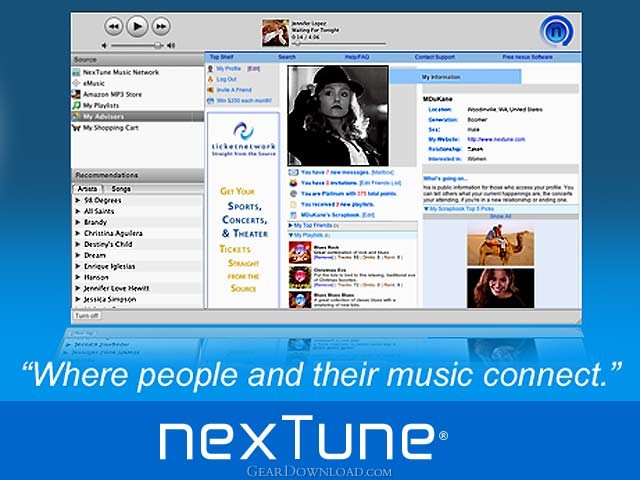Click Free nexus Software menu item

tap(527, 57)
